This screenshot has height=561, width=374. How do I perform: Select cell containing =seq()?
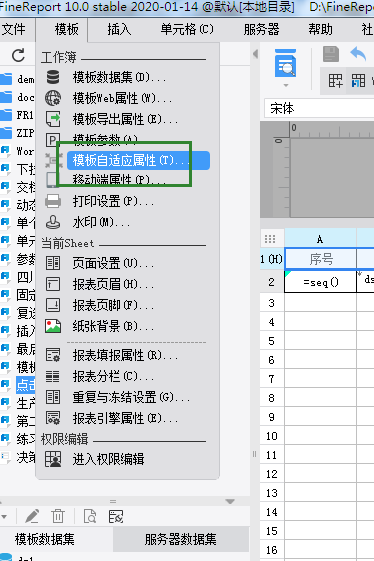tap(320, 282)
